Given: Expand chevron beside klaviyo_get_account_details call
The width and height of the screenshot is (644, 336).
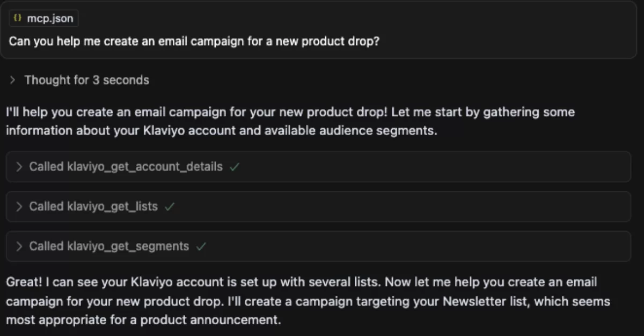Looking at the screenshot, I should (19, 167).
